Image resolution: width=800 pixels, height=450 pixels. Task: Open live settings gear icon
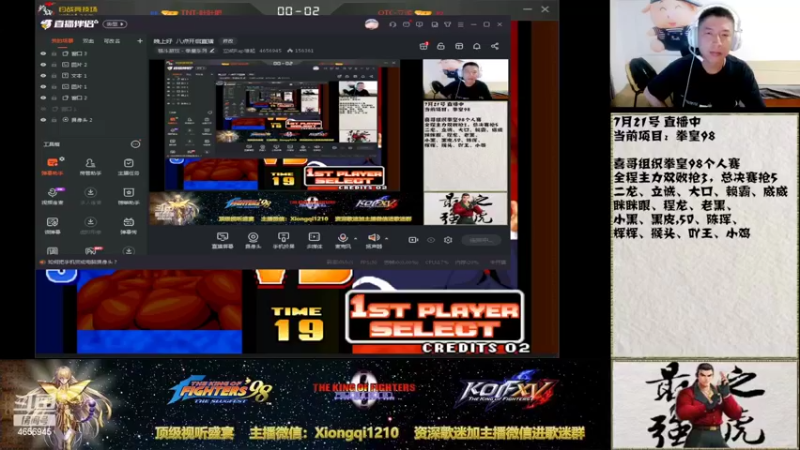point(448,240)
